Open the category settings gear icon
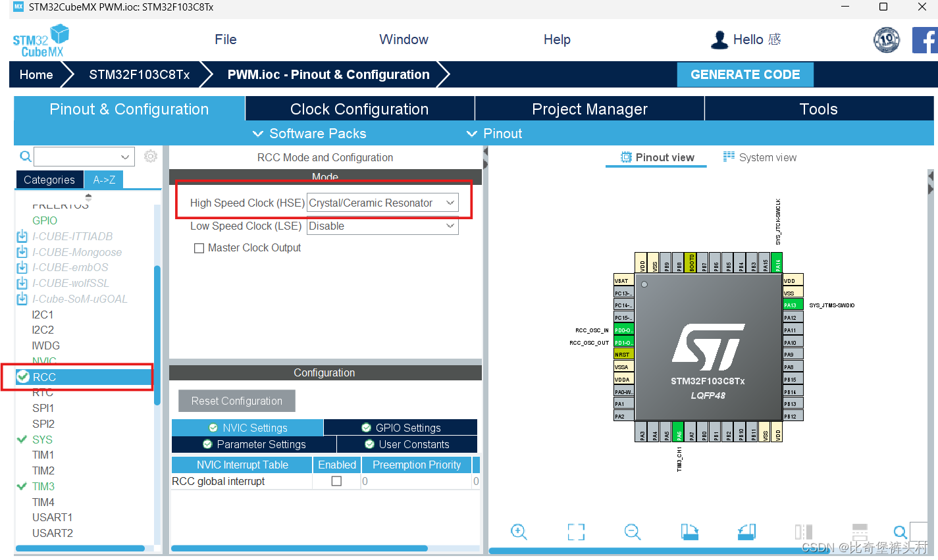 (151, 156)
